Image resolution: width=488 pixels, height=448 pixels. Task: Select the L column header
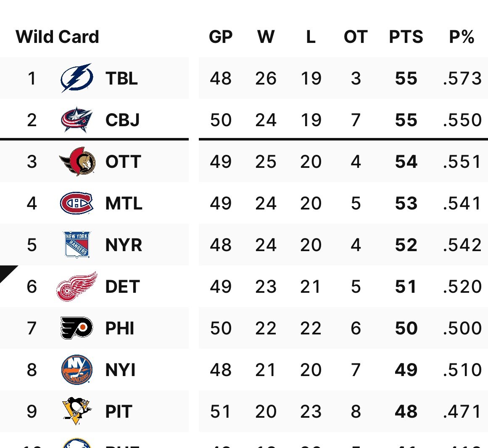pyautogui.click(x=311, y=37)
